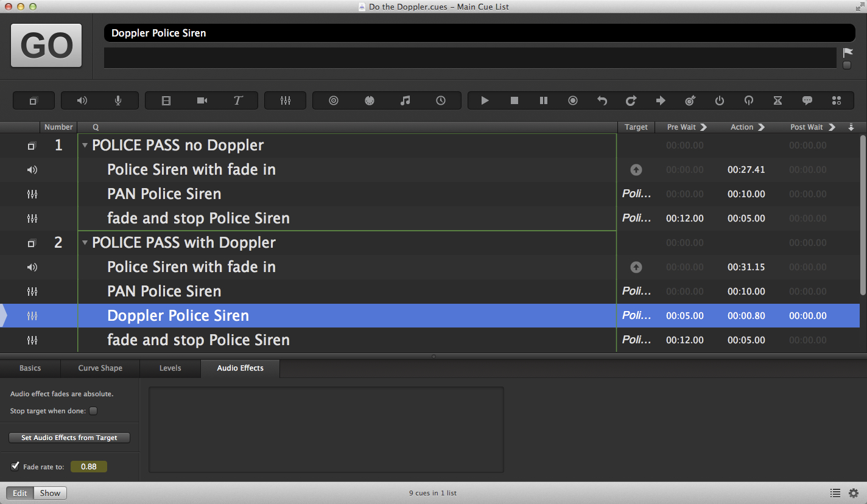This screenshot has width=867, height=504.
Task: Add a Timecode cue with clock icon
Action: [441, 100]
